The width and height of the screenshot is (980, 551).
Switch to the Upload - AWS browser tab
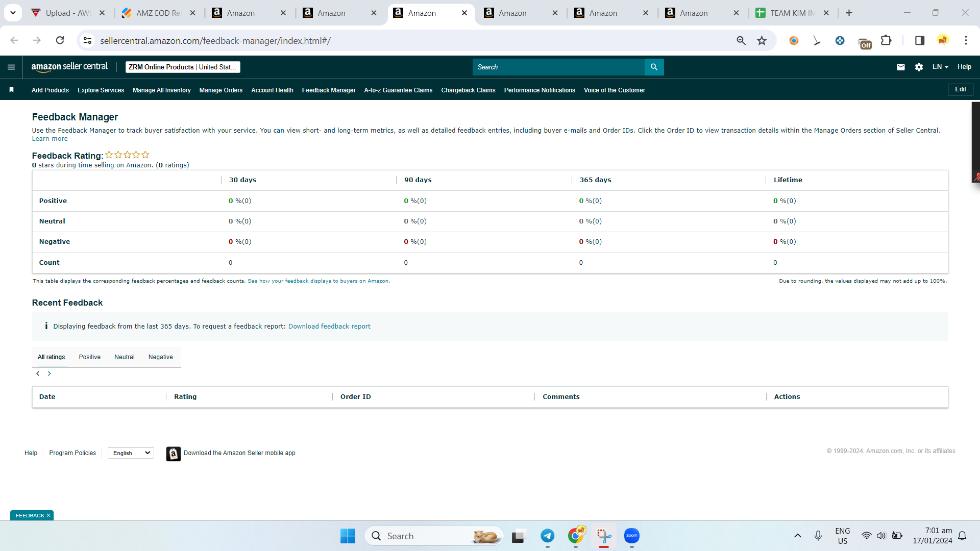point(68,13)
